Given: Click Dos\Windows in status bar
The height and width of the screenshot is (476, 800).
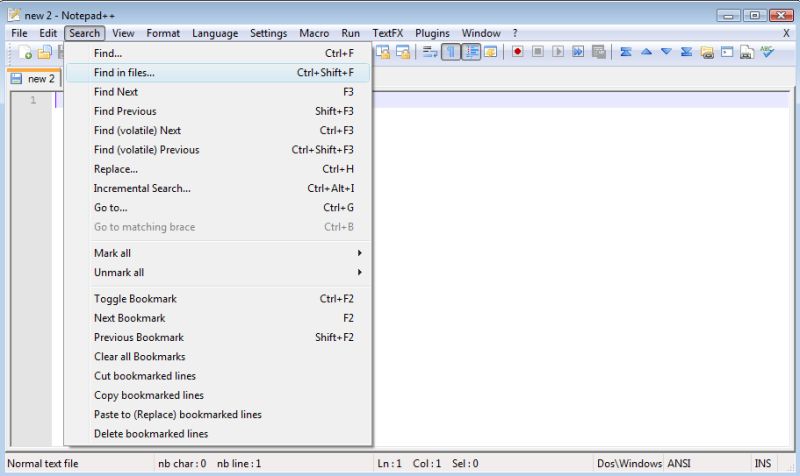Looking at the screenshot, I should (629, 463).
